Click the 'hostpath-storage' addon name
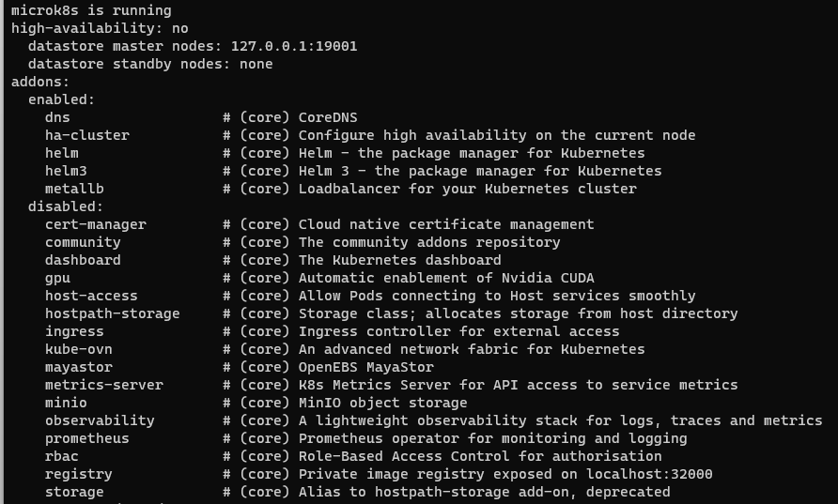838x504 pixels. coord(112,313)
